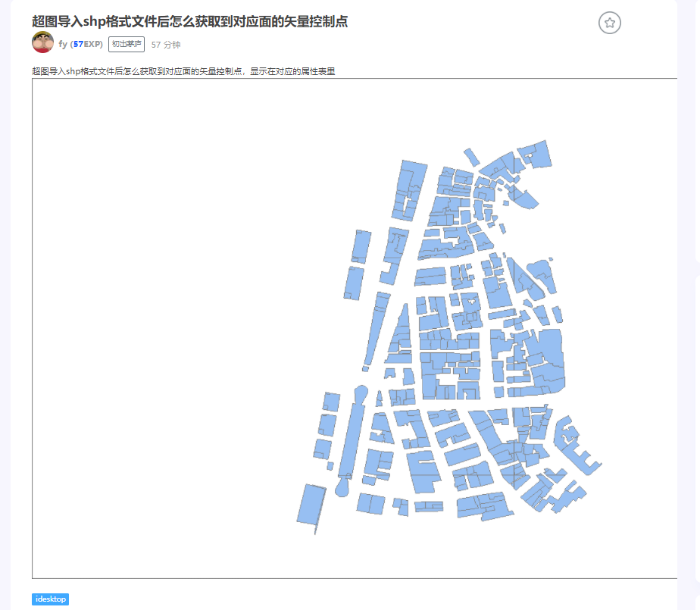
Task: Click the question description text line
Action: [183, 71]
